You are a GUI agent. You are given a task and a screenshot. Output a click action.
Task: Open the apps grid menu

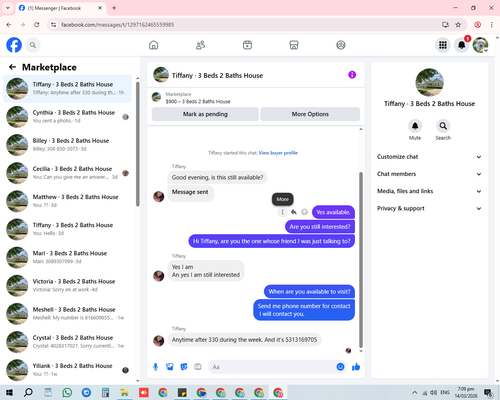tap(443, 45)
